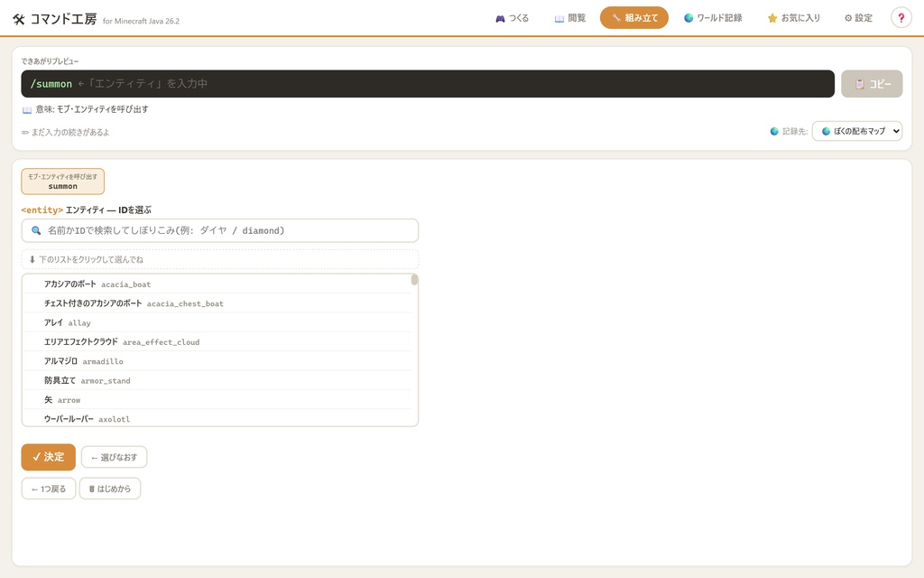Select アルマジロ armadillo entity

click(x=217, y=361)
